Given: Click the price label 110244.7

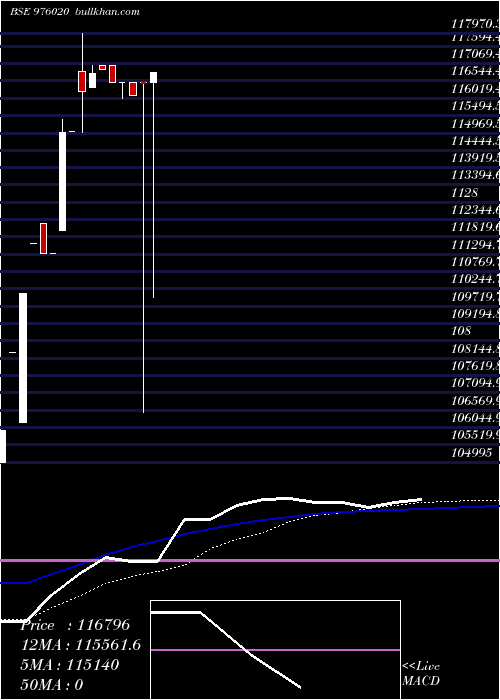Looking at the screenshot, I should pyautogui.click(x=475, y=279).
